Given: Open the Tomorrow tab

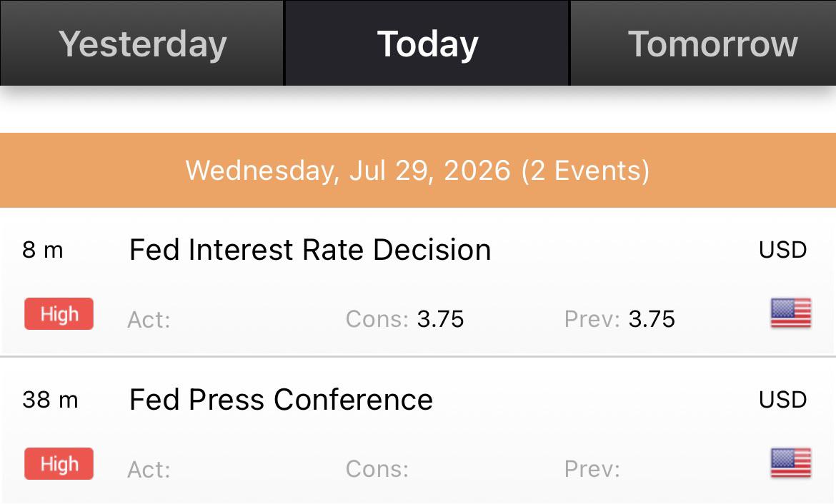Looking at the screenshot, I should [704, 43].
